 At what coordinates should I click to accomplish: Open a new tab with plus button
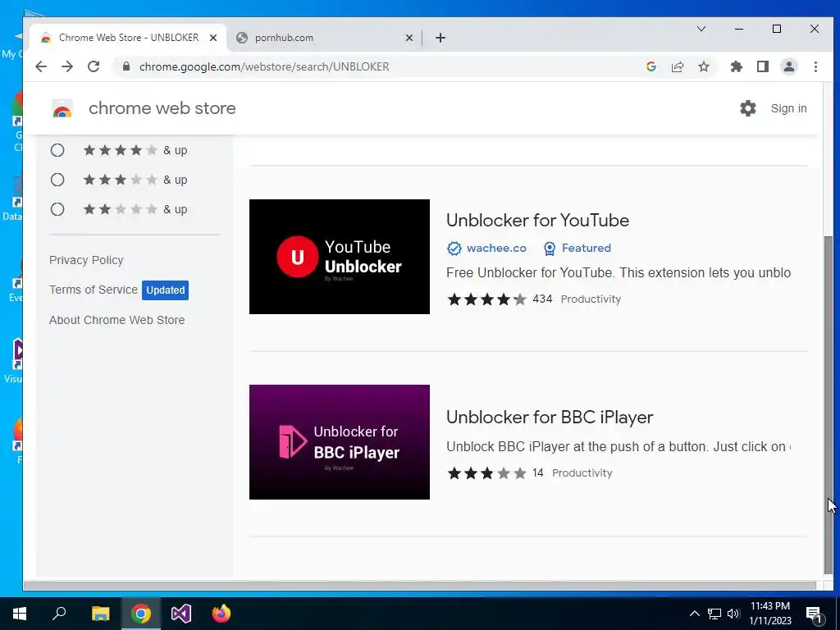coord(441,38)
